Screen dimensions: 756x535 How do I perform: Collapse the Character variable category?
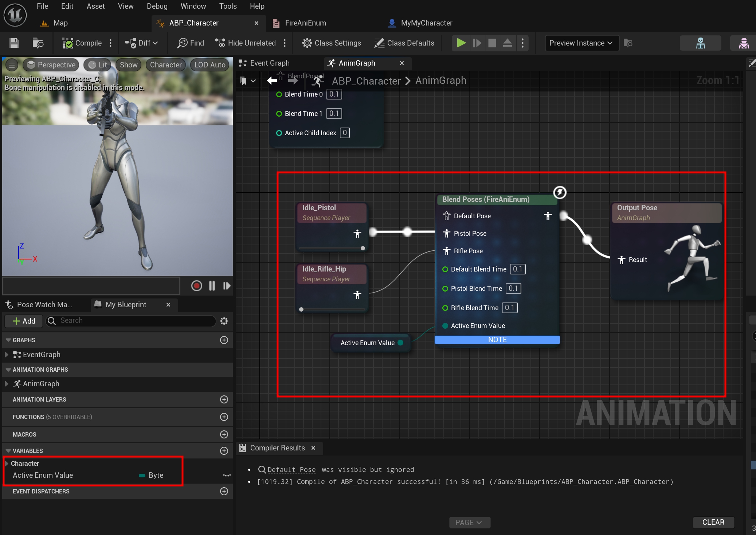[7, 464]
